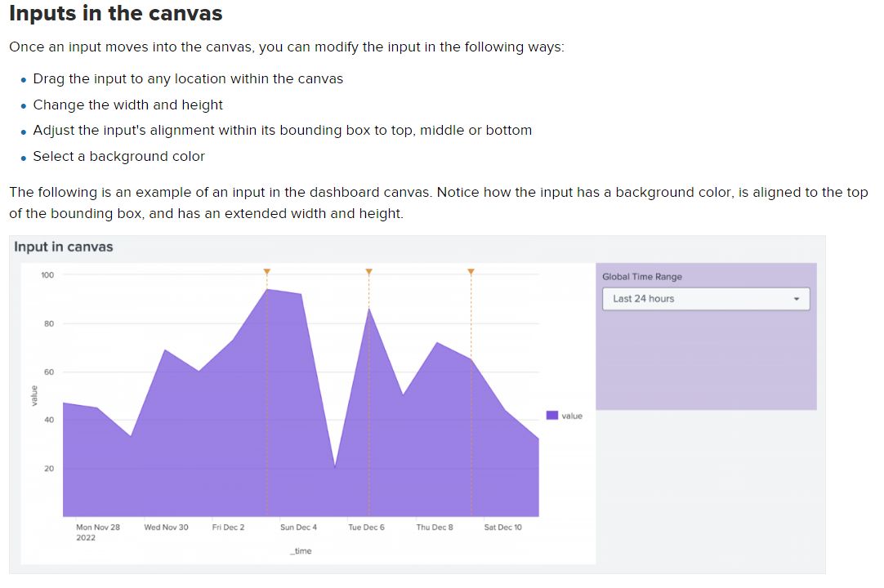The height and width of the screenshot is (588, 884).
Task: Click the 'value' legend label text
Action: click(572, 416)
